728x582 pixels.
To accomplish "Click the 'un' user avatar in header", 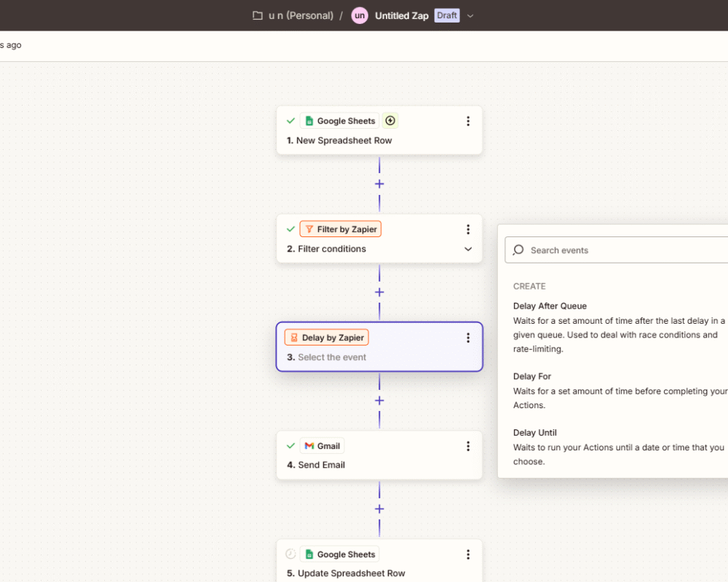I will click(x=360, y=16).
